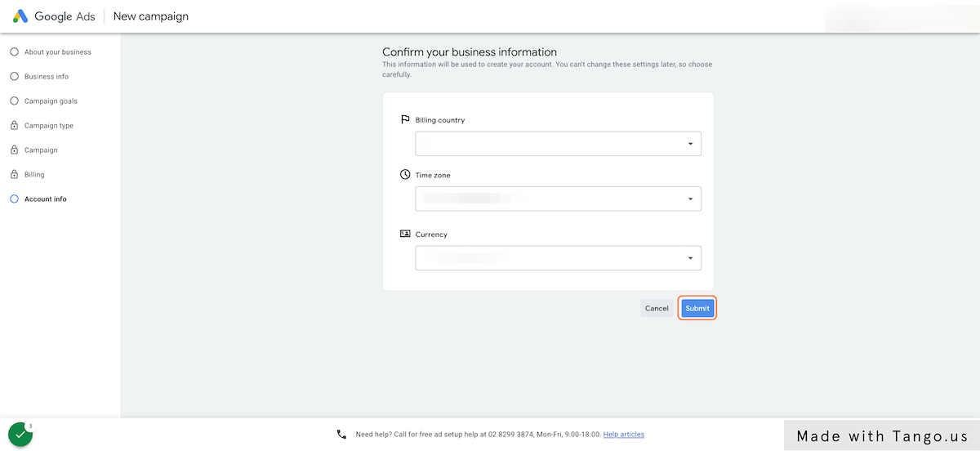Screen dimensions: 980x451
Task: Click the phone icon beside Need help
Action: tap(341, 435)
